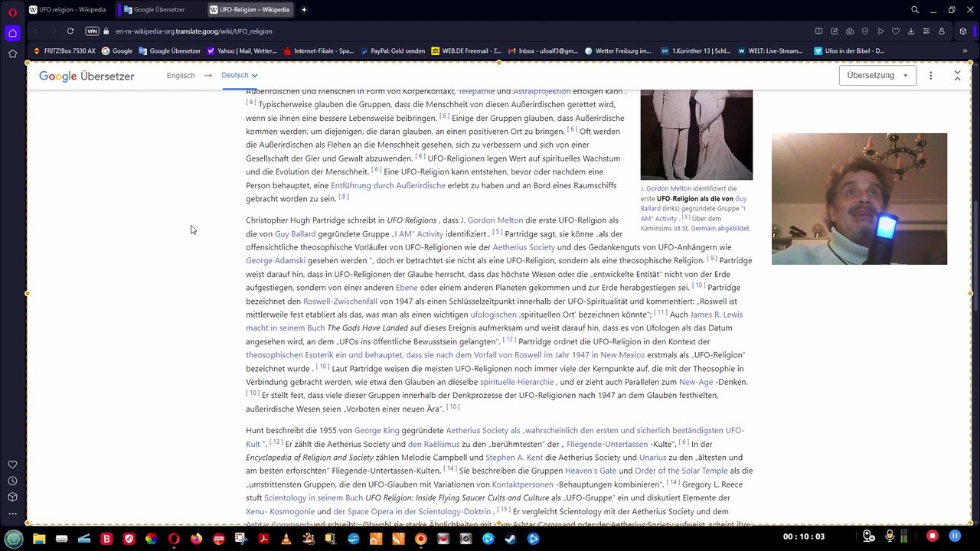Open sidebar three-dot setup menu
The height and width of the screenshot is (551, 980).
(12, 514)
